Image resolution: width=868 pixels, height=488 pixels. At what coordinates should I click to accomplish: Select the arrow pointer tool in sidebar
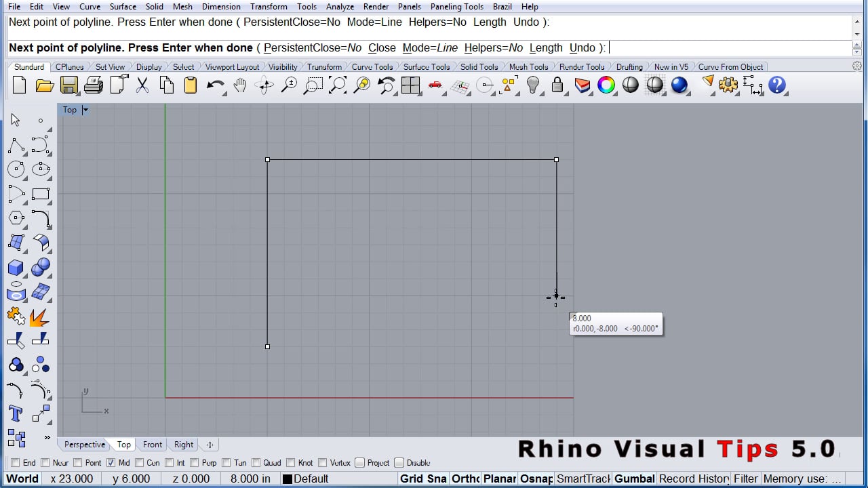[x=16, y=121]
